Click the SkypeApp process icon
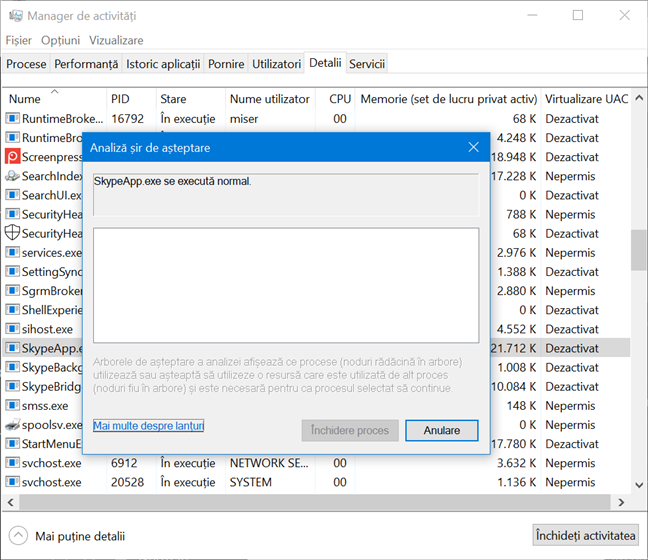This screenshot has height=560, width=648. click(x=12, y=348)
